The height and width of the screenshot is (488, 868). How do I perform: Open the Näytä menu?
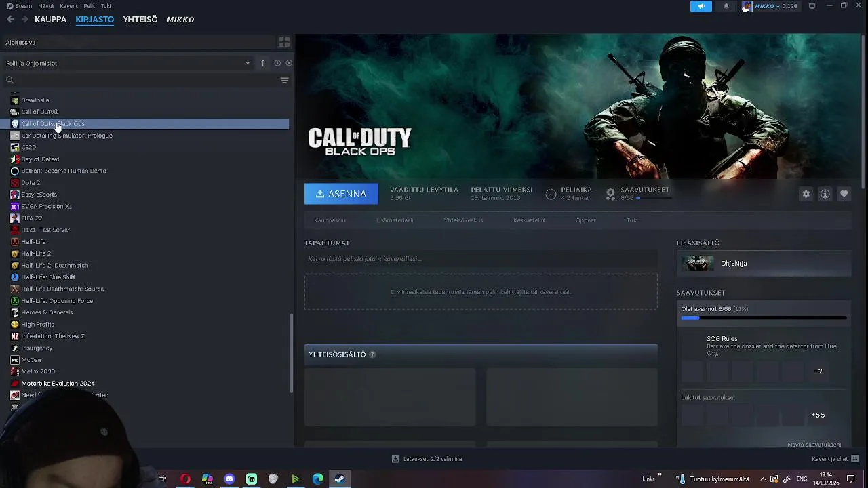45,6
